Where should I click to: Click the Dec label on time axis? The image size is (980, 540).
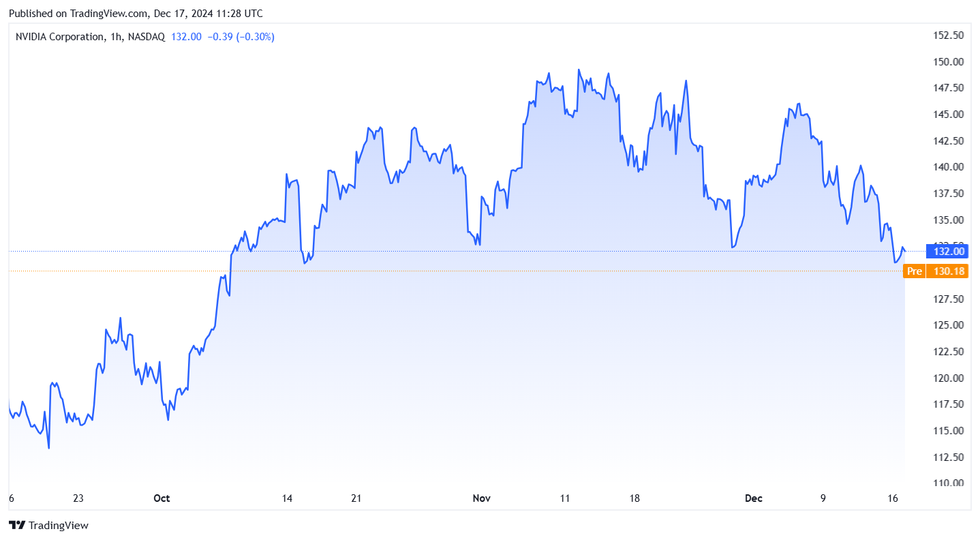point(754,498)
